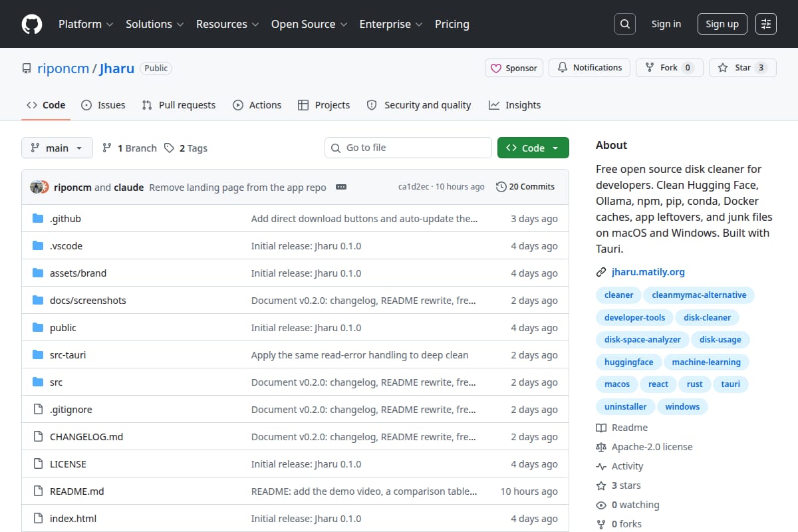Click the Pricing link

452,24
